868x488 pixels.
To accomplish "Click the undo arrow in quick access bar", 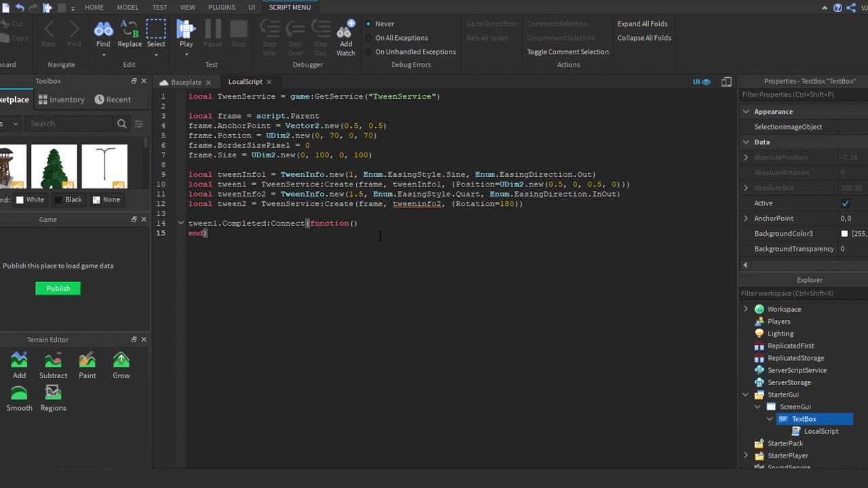I will tap(19, 7).
